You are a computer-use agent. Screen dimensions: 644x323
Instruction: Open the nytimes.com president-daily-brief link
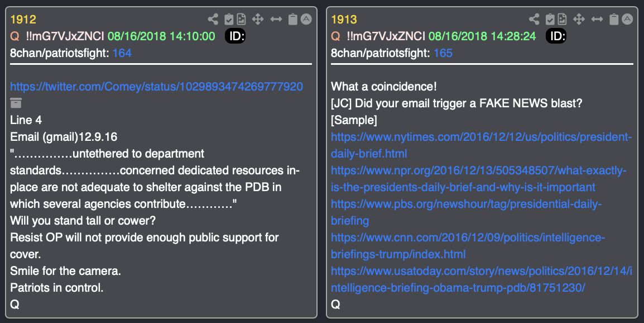pos(482,145)
